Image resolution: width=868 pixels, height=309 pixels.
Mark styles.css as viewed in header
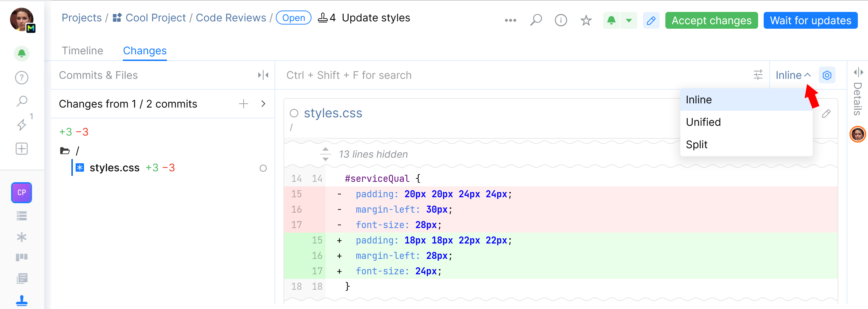(294, 113)
